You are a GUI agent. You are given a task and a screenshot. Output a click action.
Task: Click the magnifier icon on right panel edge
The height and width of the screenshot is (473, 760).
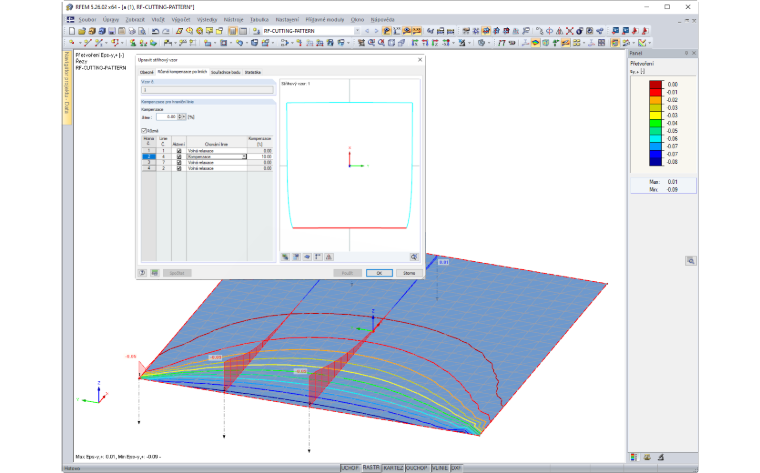[x=691, y=261]
